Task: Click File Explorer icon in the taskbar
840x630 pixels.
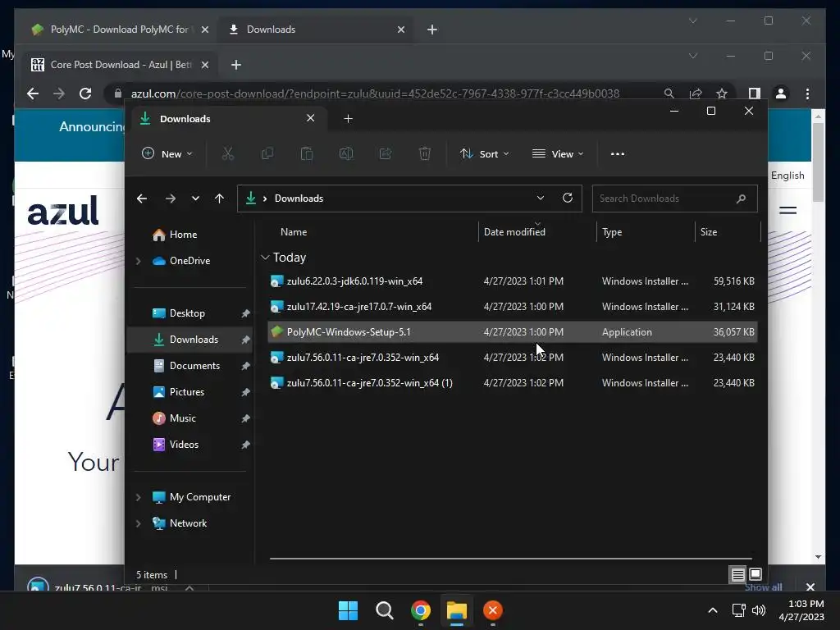Action: point(457,610)
